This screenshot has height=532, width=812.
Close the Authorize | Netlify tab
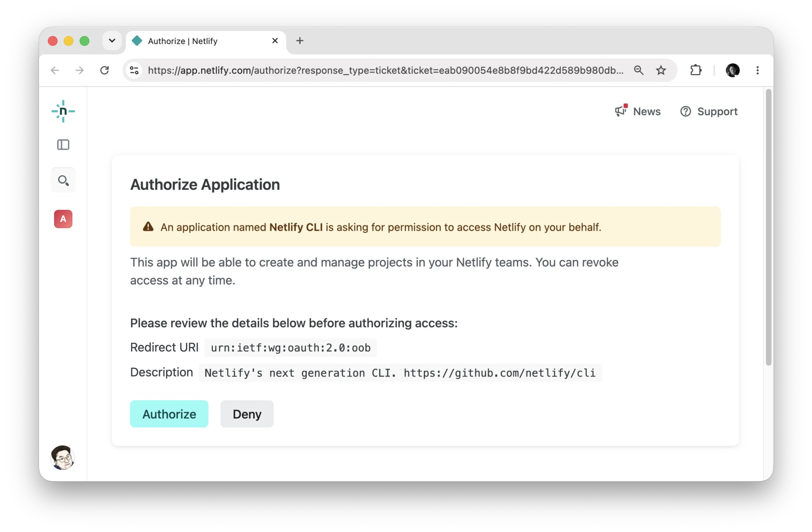click(x=275, y=41)
